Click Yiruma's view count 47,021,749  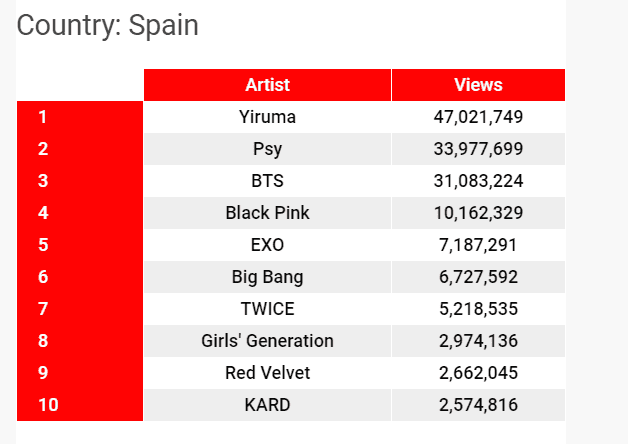(478, 117)
